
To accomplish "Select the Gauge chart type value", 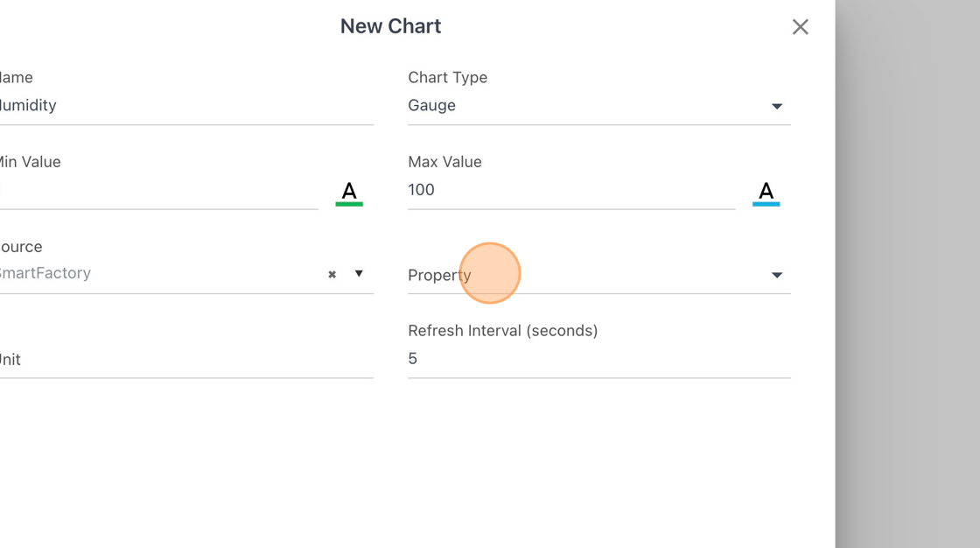I will (432, 106).
